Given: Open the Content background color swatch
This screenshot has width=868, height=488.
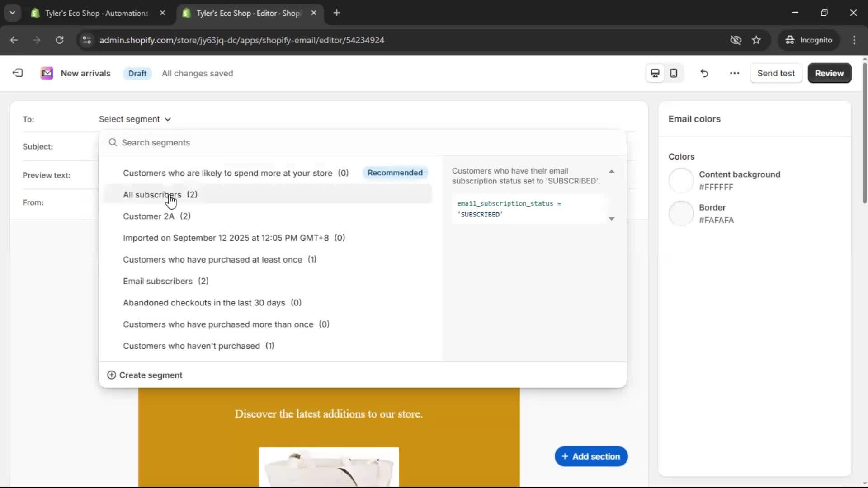Looking at the screenshot, I should click(682, 180).
